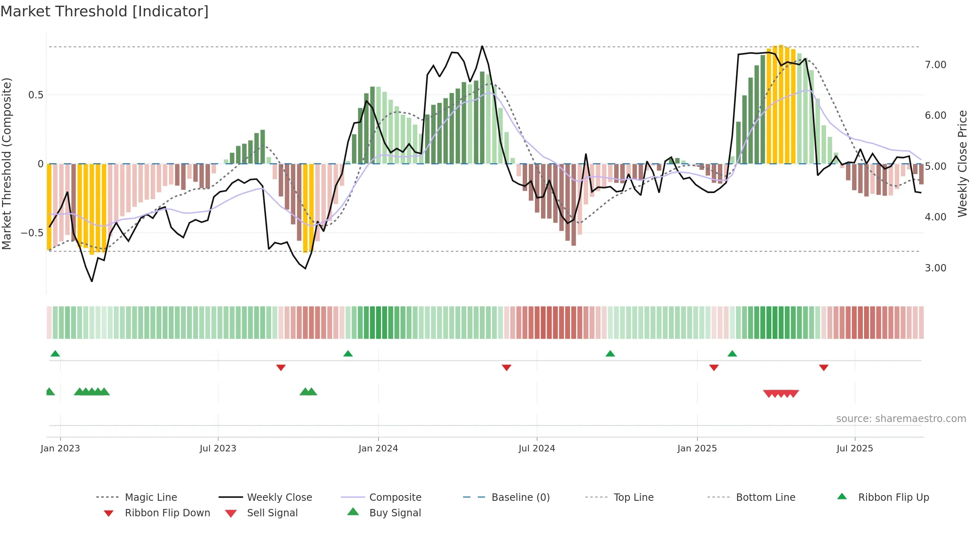
Task: Click the ribbon flip down marker just after Jan 2025
Action: [x=714, y=368]
